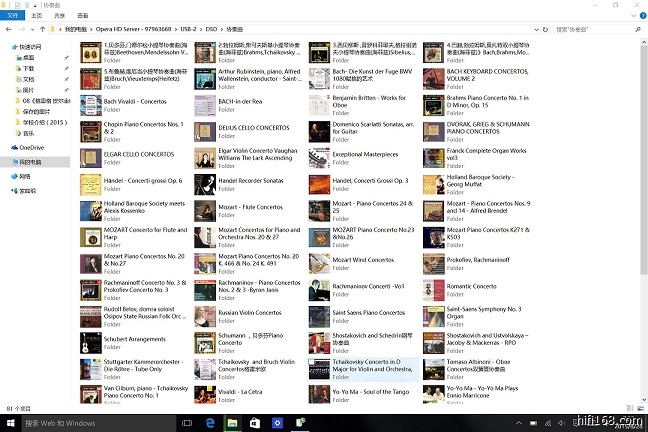Image resolution: width=648 pixels, height=432 pixels.
Task: Switch to the 共享 ribbon tab
Action: point(61,17)
